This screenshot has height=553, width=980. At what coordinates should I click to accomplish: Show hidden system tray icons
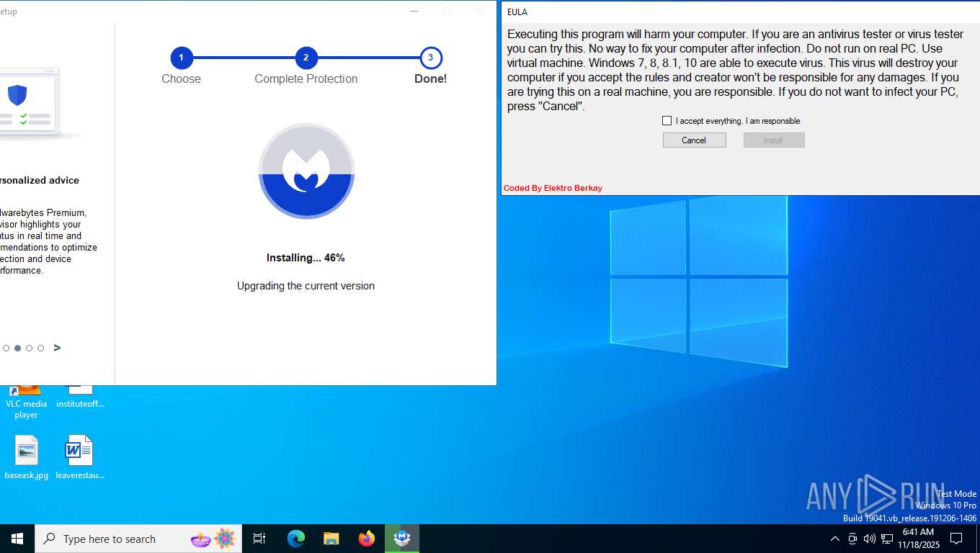point(835,539)
